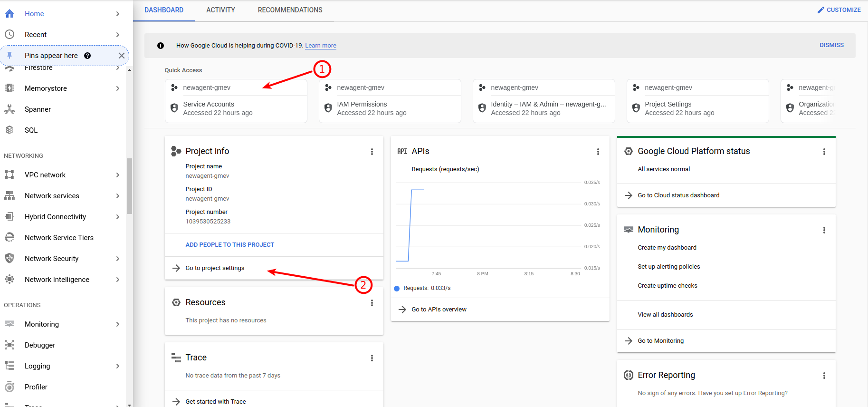The width and height of the screenshot is (868, 407).
Task: Click the Network services icon
Action: tap(10, 196)
